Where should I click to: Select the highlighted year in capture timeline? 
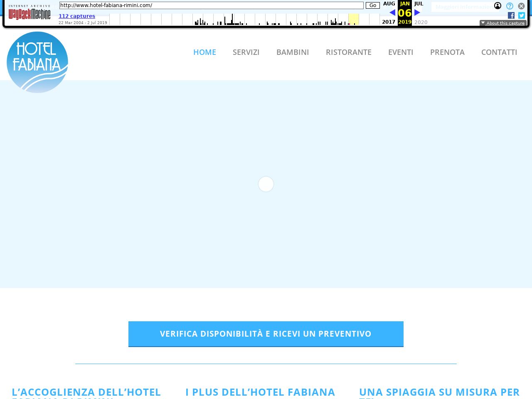click(x=353, y=19)
